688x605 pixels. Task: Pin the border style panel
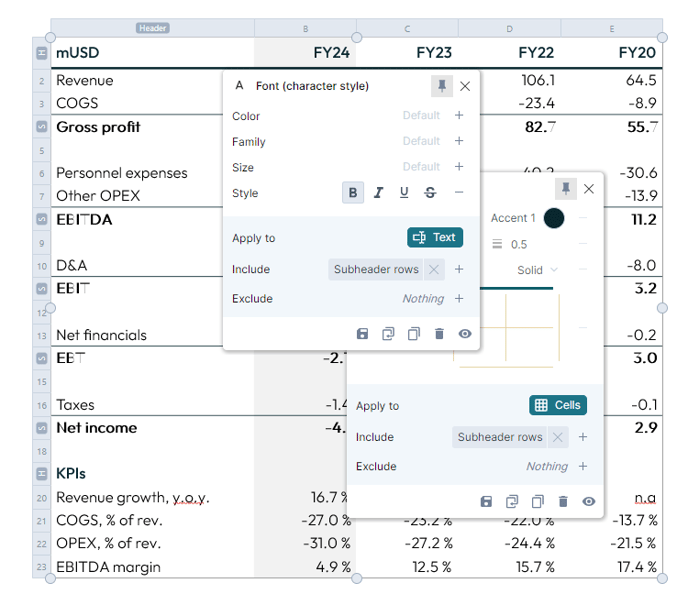565,188
